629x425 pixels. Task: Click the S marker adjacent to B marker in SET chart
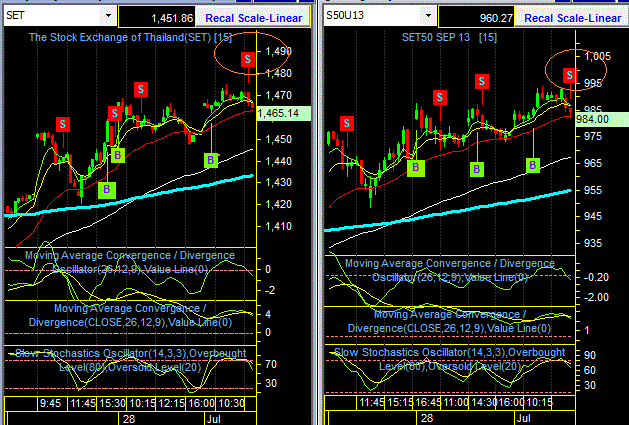tap(115, 114)
